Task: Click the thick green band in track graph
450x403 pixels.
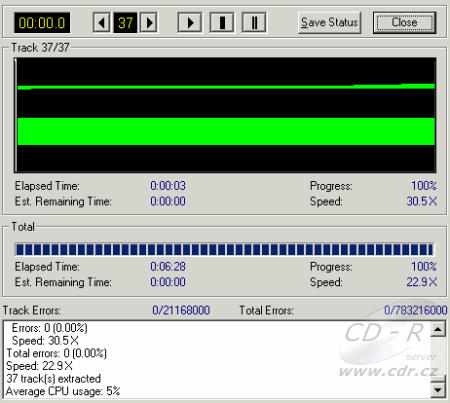Action: pos(226,131)
